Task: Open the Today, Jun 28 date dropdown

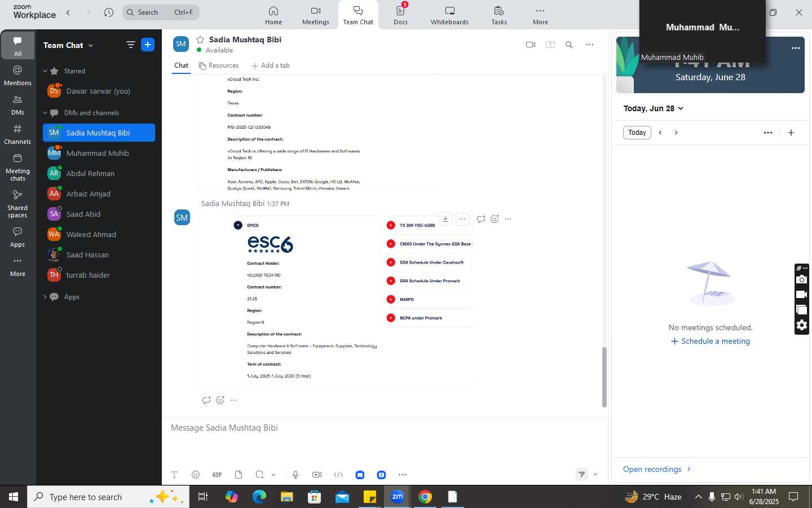Action: click(x=654, y=108)
